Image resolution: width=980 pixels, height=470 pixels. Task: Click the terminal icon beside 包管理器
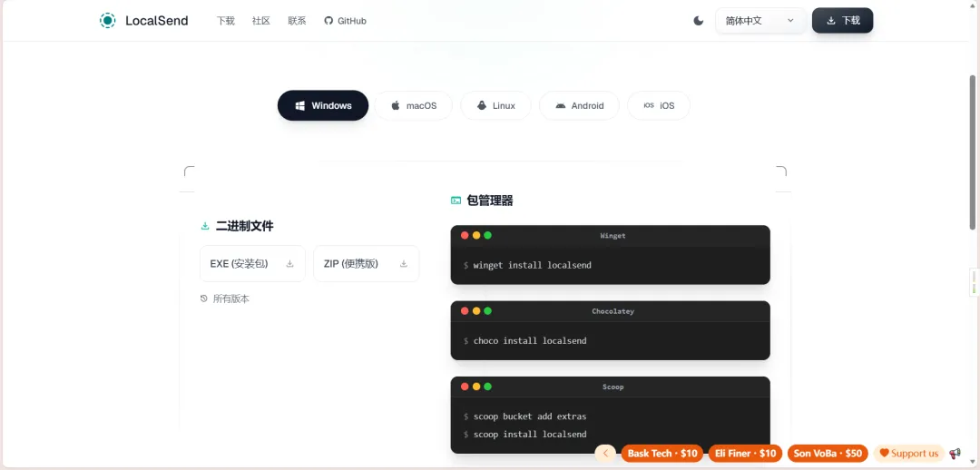(456, 201)
